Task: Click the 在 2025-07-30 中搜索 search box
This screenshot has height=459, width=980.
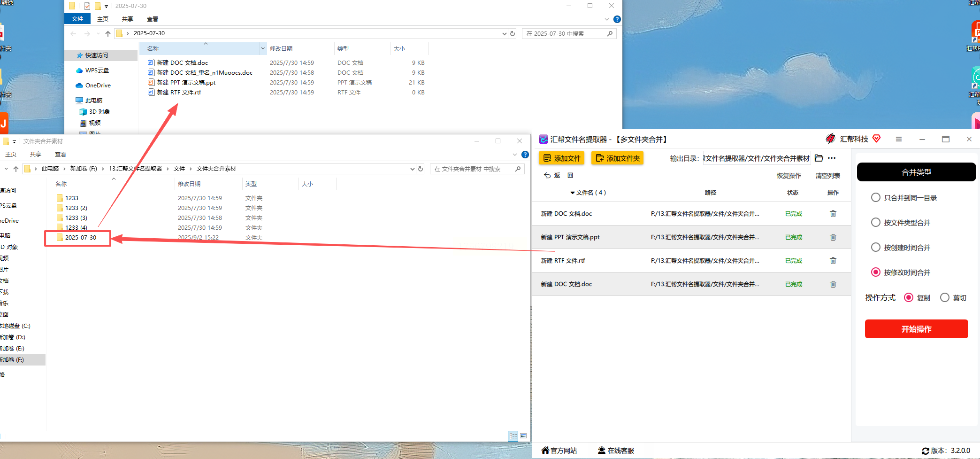Action: 569,33
